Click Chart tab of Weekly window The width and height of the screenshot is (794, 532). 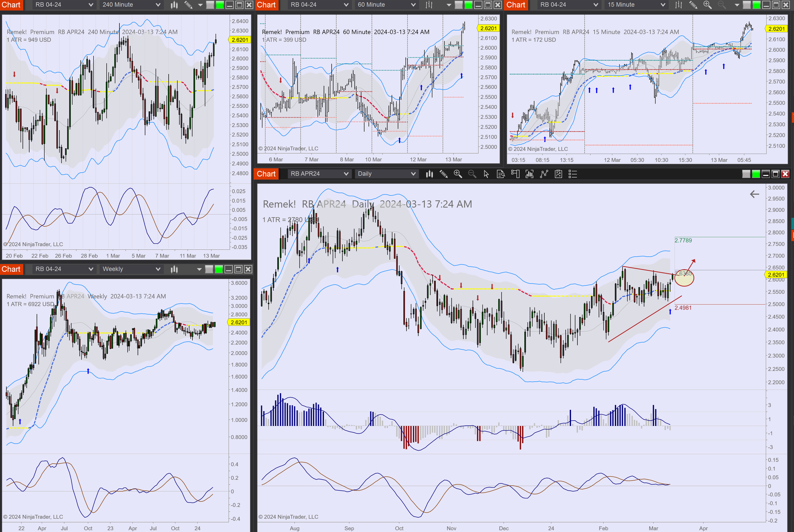click(x=11, y=269)
